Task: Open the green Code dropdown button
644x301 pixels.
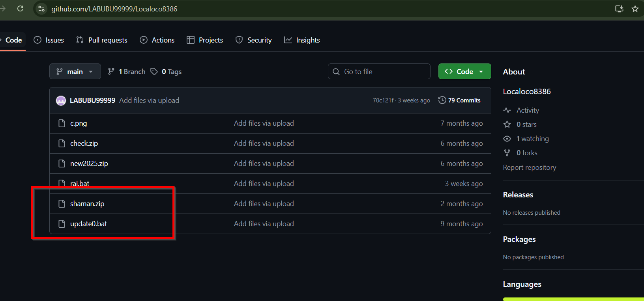Action: coord(465,71)
